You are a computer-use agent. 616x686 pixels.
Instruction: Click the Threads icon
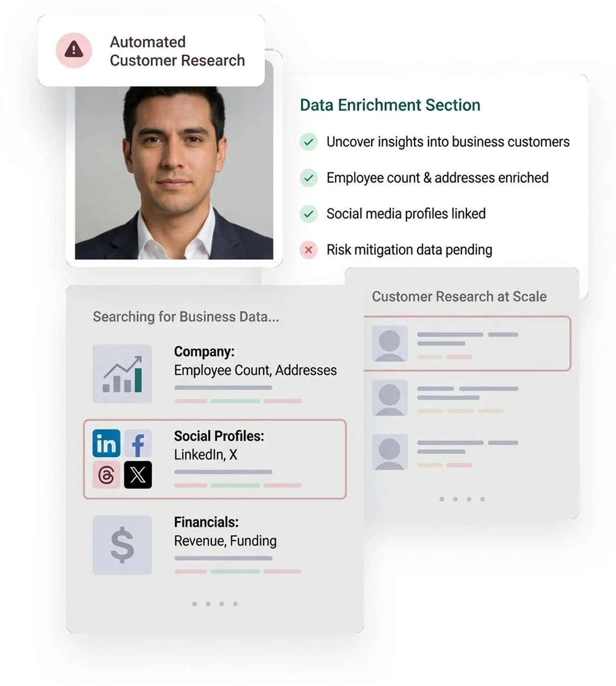[106, 475]
